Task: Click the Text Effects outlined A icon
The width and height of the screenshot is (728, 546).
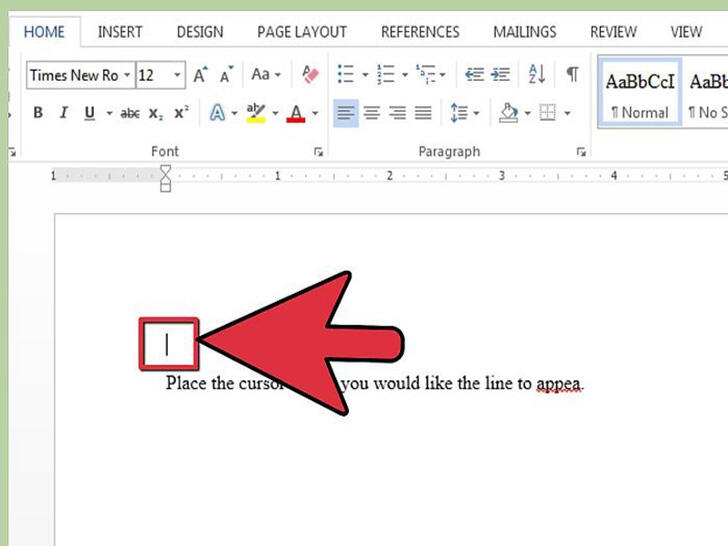Action: [x=217, y=113]
